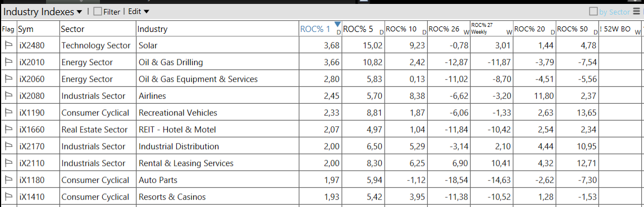Viewport: 644px width, 207px height.
Task: Flag the iX2080 Airlines row
Action: 8,96
